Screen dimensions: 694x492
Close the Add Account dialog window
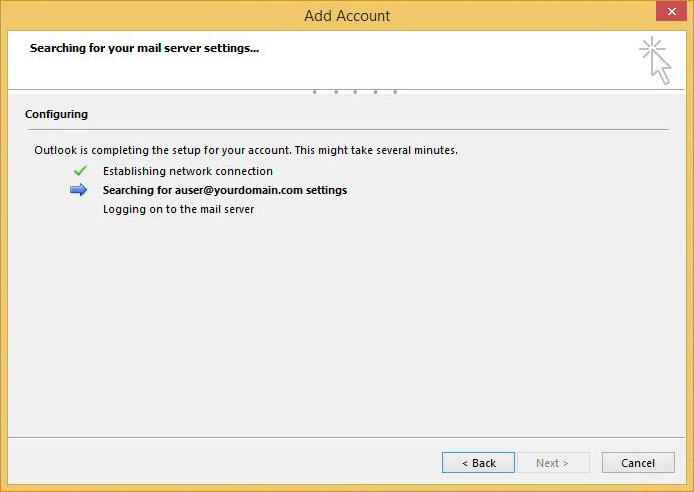(671, 11)
